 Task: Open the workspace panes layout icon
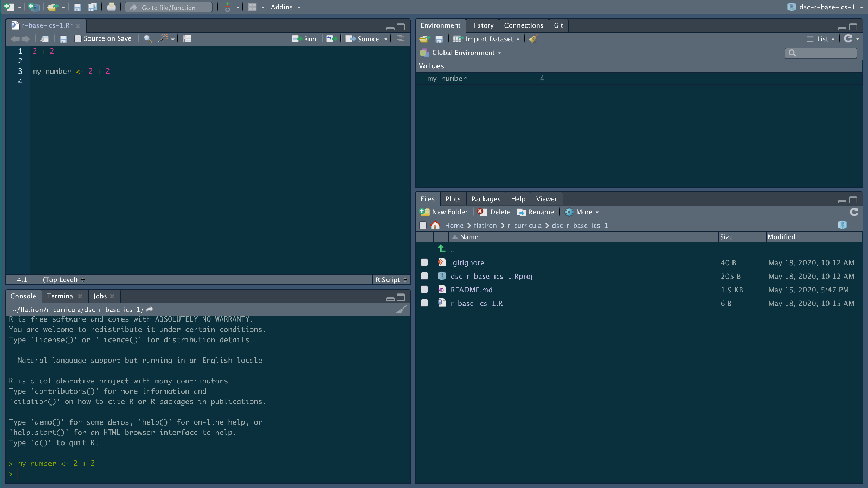pyautogui.click(x=252, y=7)
